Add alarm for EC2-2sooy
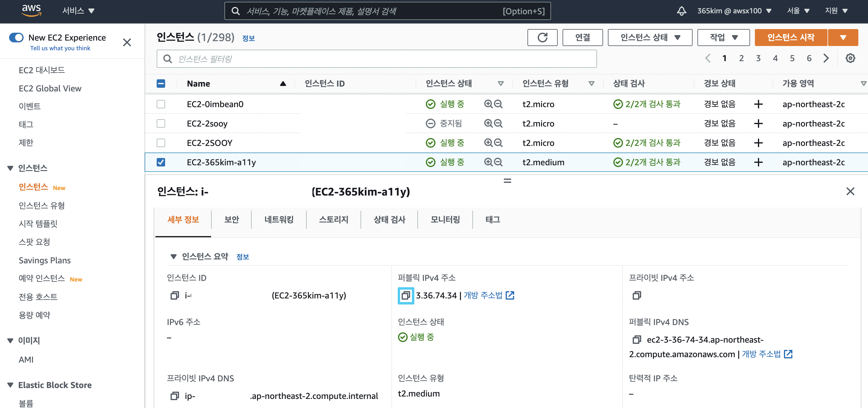Image resolution: width=868 pixels, height=408 pixels. coord(758,123)
